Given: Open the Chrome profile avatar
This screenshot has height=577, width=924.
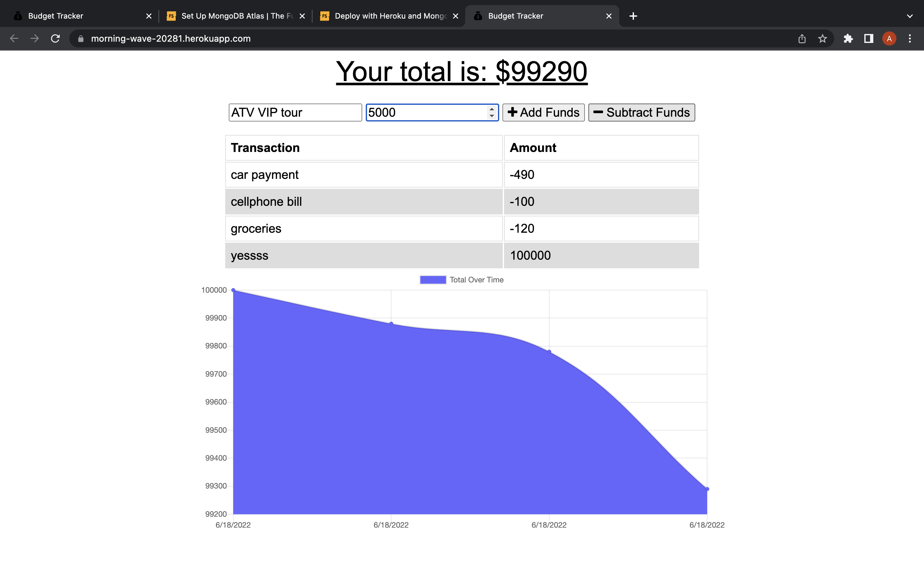Looking at the screenshot, I should 889,38.
